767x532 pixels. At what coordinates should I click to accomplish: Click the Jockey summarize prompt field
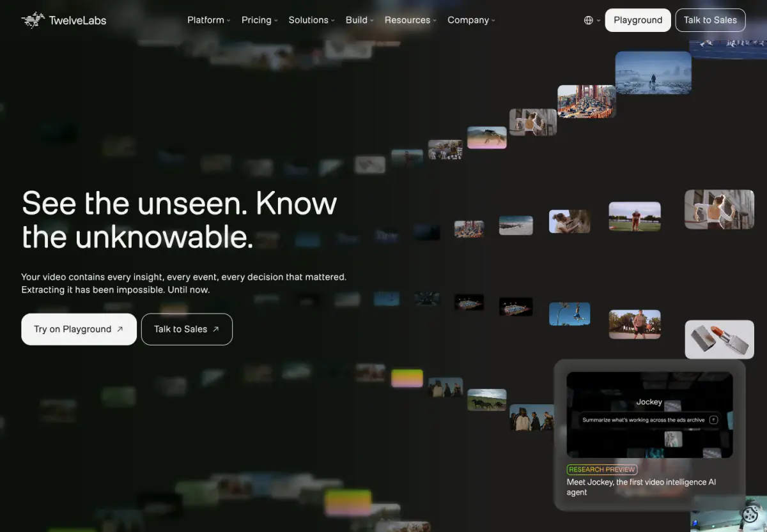click(x=649, y=420)
